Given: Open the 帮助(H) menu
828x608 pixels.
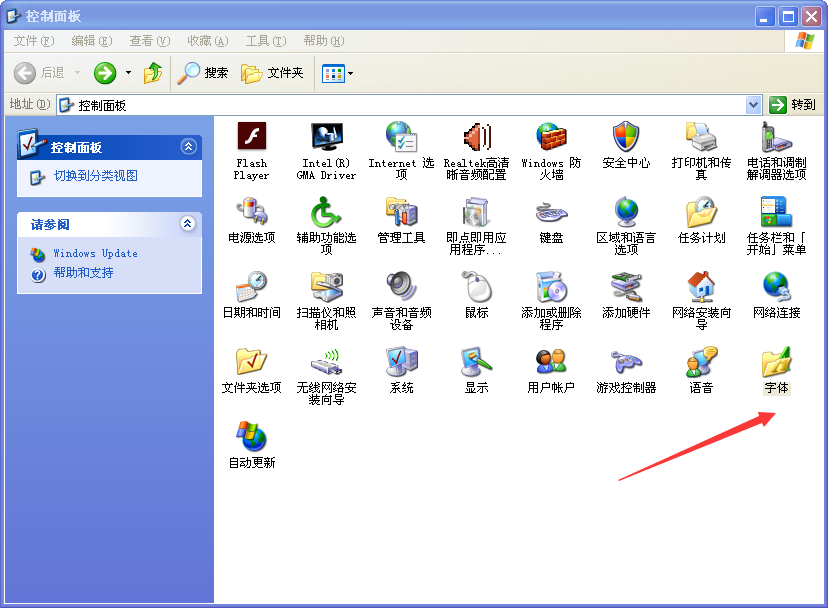Looking at the screenshot, I should click(x=324, y=41).
